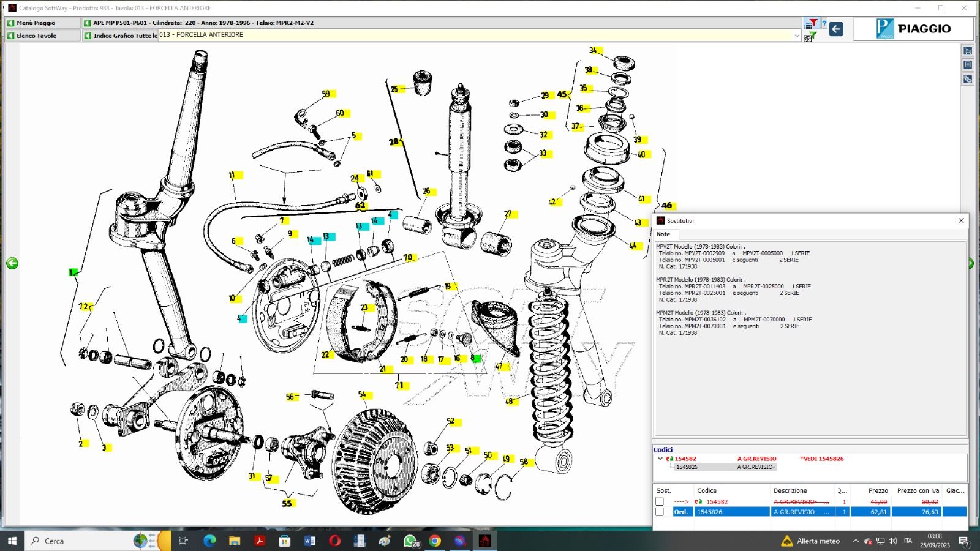Open WhatsApp from the taskbar
The image size is (980, 551).
coord(410,541)
